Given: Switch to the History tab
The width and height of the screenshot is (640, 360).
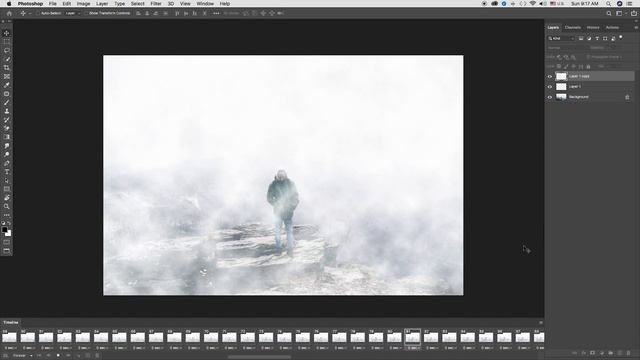Looking at the screenshot, I should point(593,27).
